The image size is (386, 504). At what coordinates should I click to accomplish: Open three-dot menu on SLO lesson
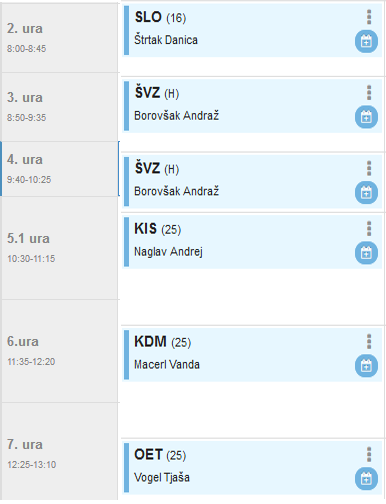(x=369, y=17)
